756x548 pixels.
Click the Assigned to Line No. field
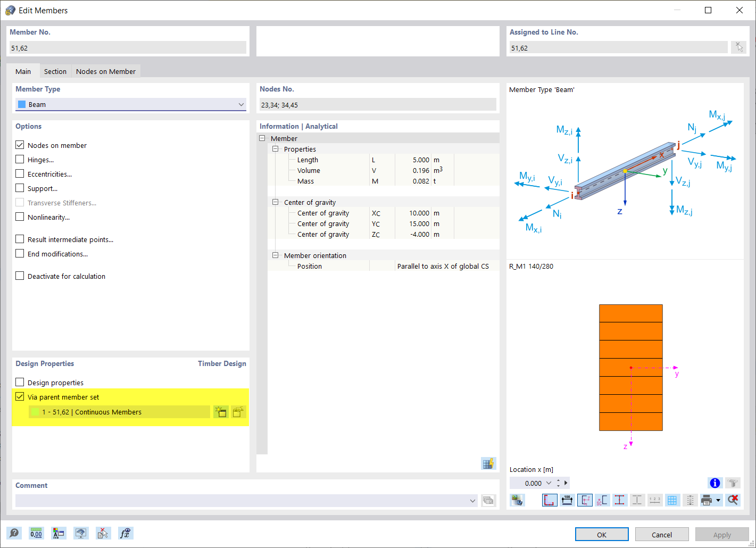[x=618, y=48]
